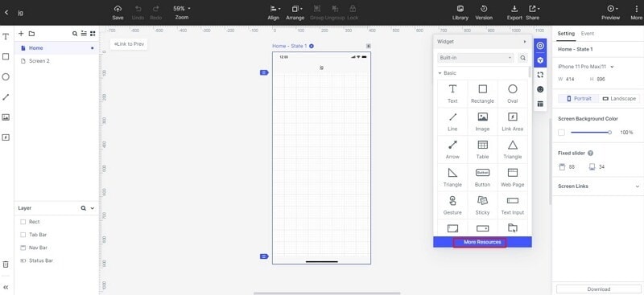Select the Line tool in left sidebar
The image size is (644, 295).
pos(6,97)
